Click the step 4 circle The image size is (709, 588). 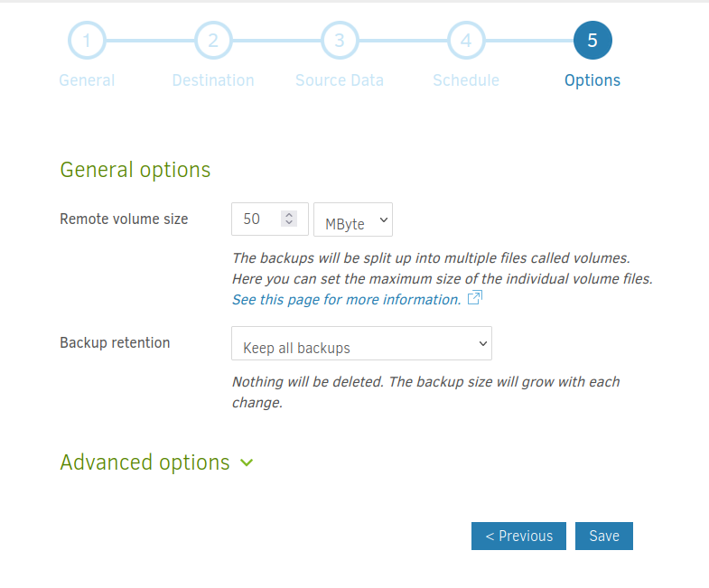click(x=466, y=40)
